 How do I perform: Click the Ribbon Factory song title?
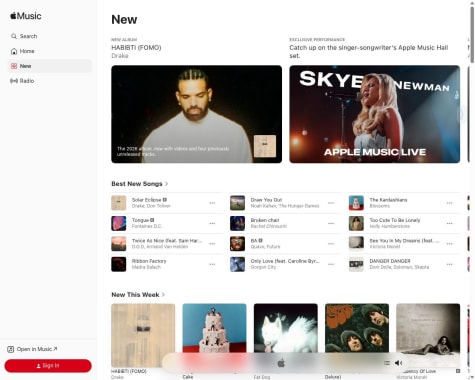point(149,261)
